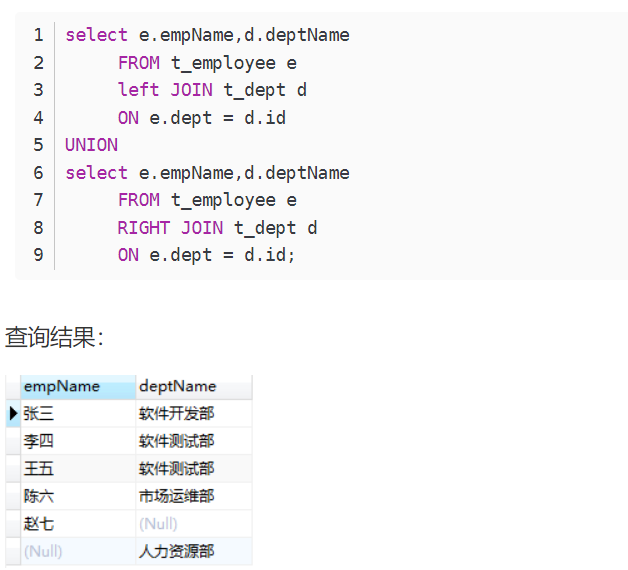Image resolution: width=628 pixels, height=570 pixels.
Task: Click the RIGHT JOIN keyword on line 8
Action: (x=170, y=228)
